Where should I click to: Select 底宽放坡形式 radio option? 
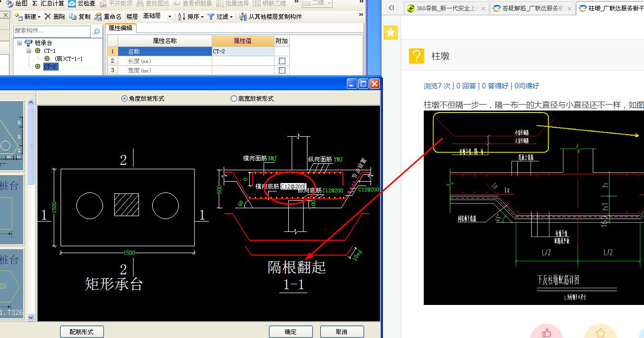pyautogui.click(x=252, y=98)
